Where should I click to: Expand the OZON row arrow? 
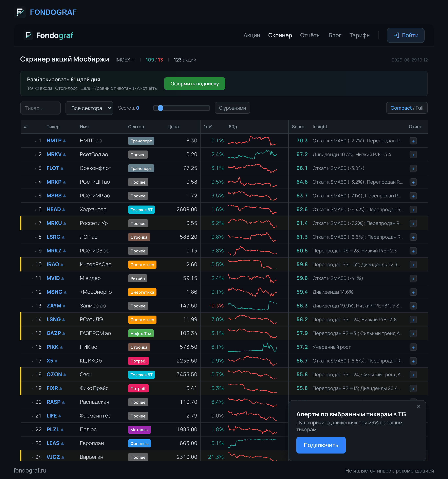coord(33,375)
